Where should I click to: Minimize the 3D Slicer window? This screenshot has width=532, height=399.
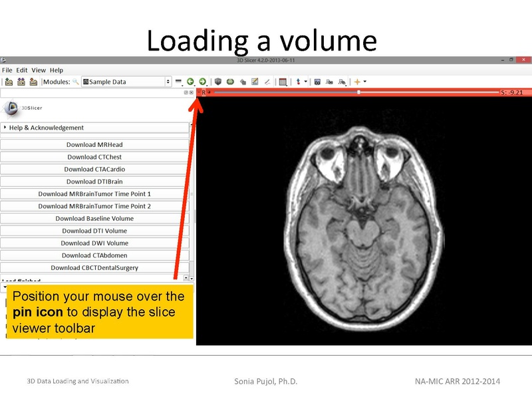pos(503,60)
